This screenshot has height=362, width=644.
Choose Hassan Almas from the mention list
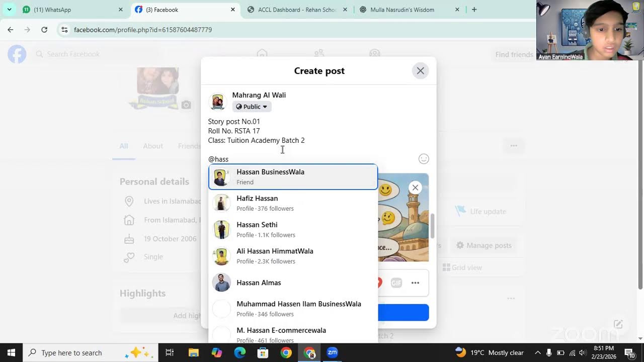coord(293,283)
